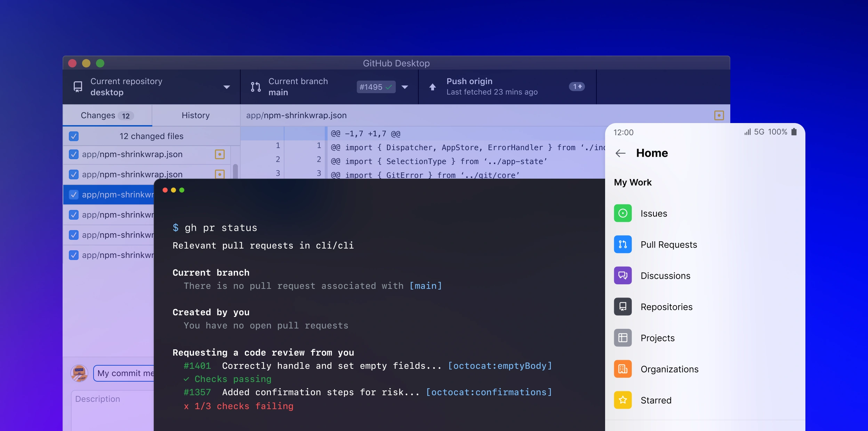Viewport: 868px width, 431px height.
Task: Open the Pull Requests section icon
Action: point(623,244)
